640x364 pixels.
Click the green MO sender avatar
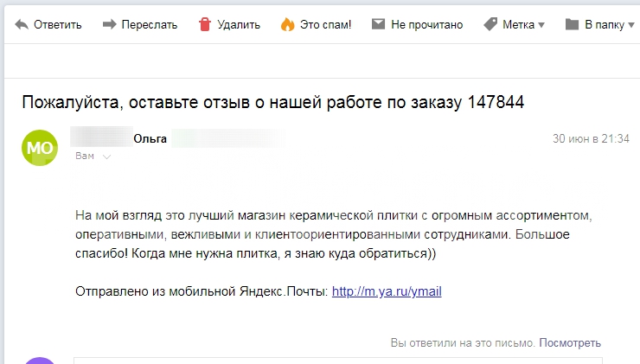pos(40,148)
